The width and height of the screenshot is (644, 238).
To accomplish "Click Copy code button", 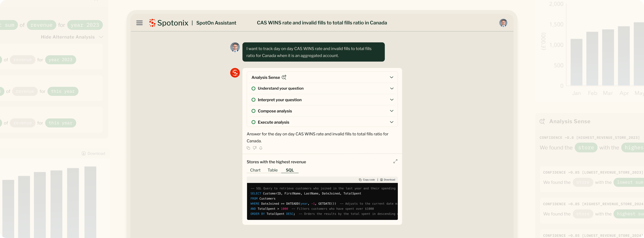I will click(x=367, y=180).
